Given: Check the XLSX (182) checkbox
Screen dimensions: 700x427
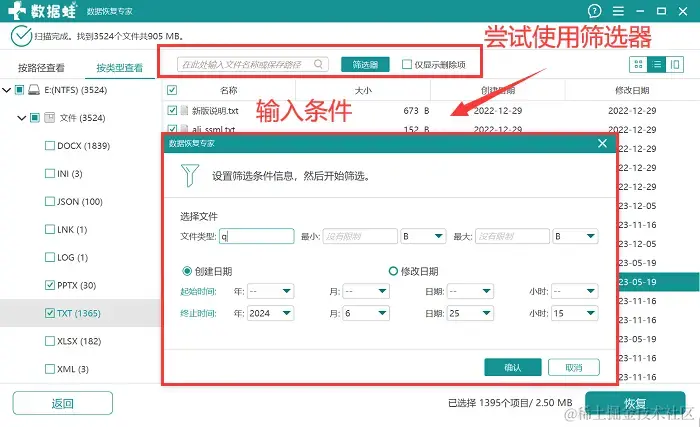Looking at the screenshot, I should pyautogui.click(x=50, y=341).
